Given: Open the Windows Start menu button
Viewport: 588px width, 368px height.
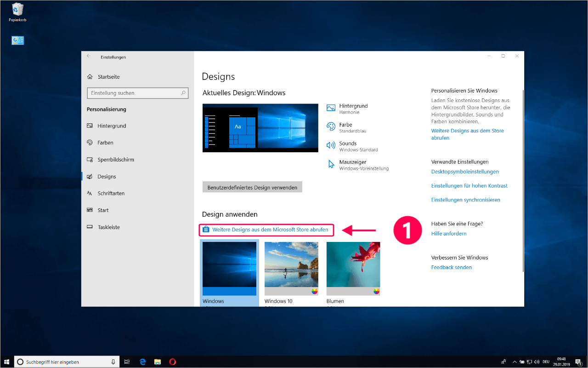Looking at the screenshot, I should click(x=6, y=362).
